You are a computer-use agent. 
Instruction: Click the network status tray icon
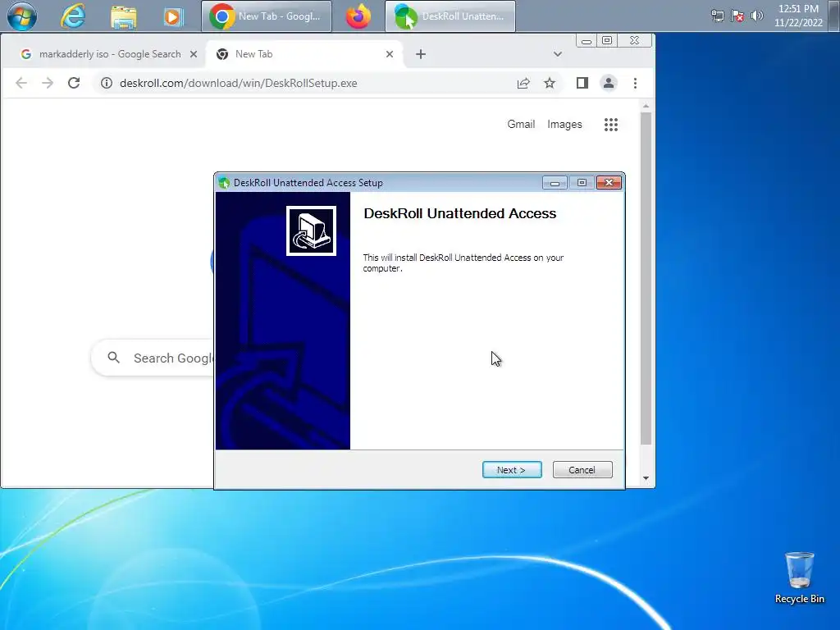coord(717,16)
